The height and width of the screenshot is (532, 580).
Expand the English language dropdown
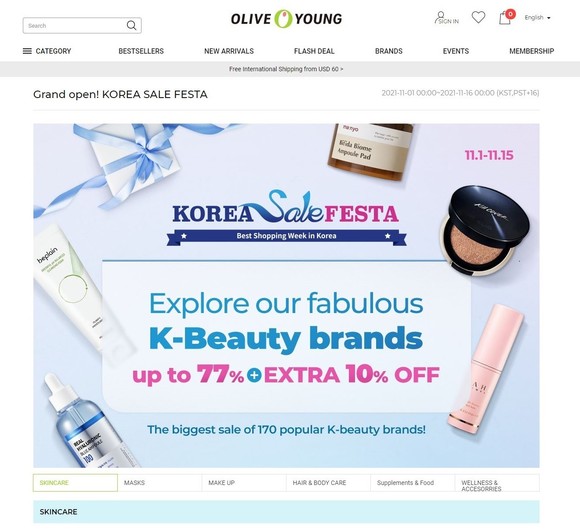click(x=537, y=17)
